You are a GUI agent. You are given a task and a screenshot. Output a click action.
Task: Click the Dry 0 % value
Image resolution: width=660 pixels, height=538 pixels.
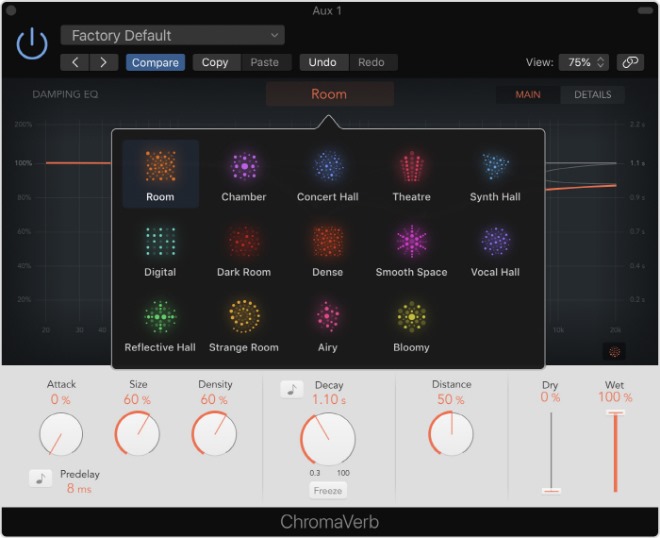pyautogui.click(x=550, y=397)
